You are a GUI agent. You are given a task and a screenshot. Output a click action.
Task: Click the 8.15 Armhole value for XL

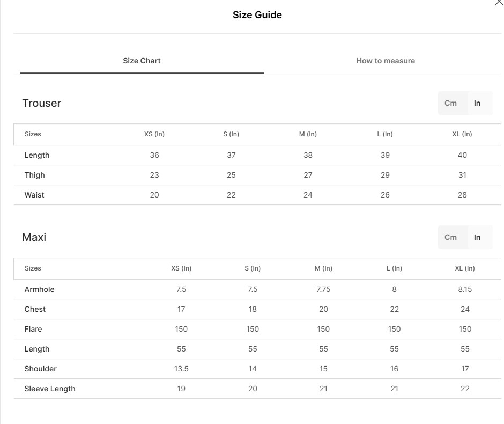(465, 289)
